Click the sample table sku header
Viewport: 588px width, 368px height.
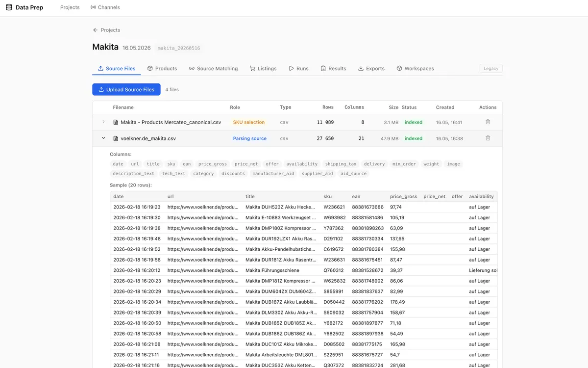pos(327,197)
